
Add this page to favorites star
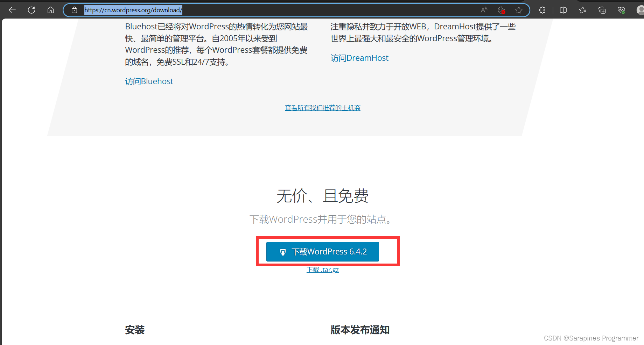[519, 10]
